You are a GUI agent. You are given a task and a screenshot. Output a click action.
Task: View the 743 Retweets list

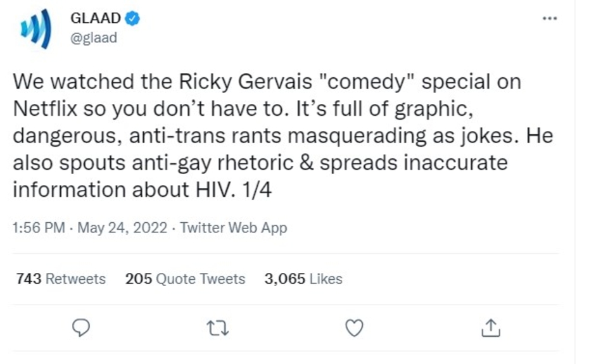pos(61,279)
